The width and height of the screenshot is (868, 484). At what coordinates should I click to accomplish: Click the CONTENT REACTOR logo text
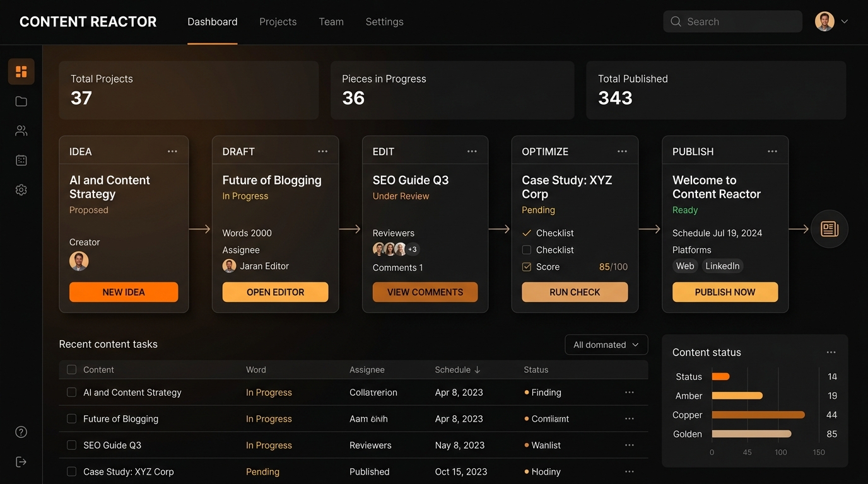88,21
